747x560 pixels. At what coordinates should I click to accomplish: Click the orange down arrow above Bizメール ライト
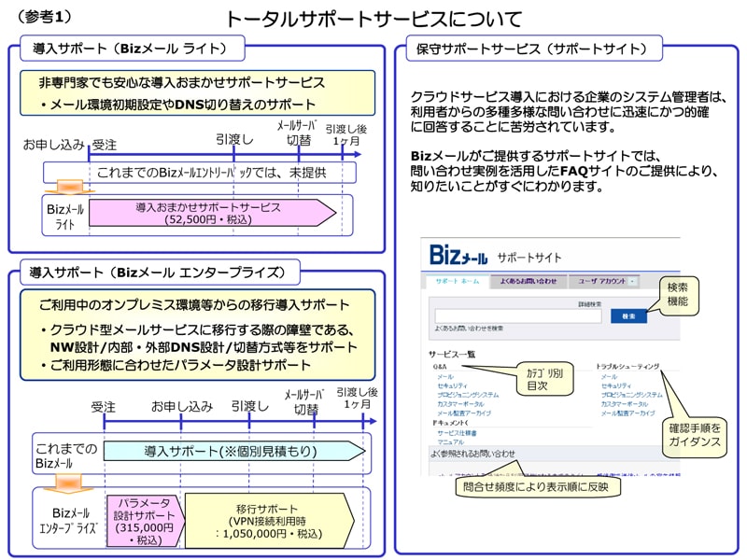[x=68, y=188]
